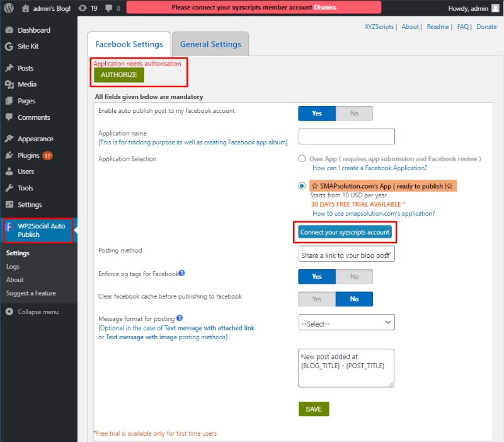Select SMAPsolution.com's App radio button
This screenshot has height=442, width=504.
302,185
